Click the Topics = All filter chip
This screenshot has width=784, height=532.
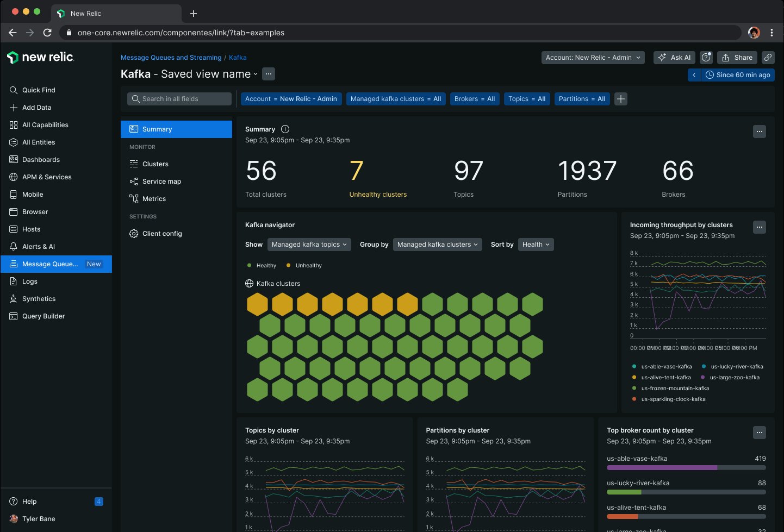point(527,99)
